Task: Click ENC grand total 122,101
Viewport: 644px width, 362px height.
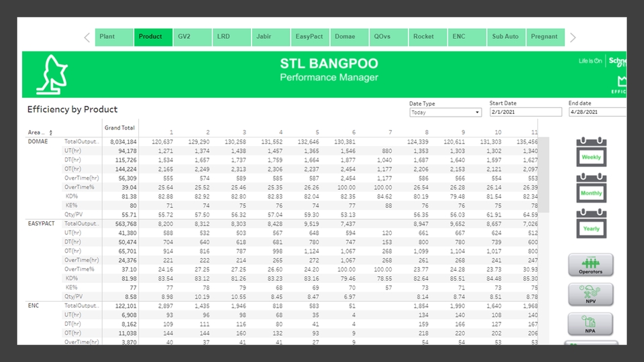Action: pyautogui.click(x=125, y=306)
